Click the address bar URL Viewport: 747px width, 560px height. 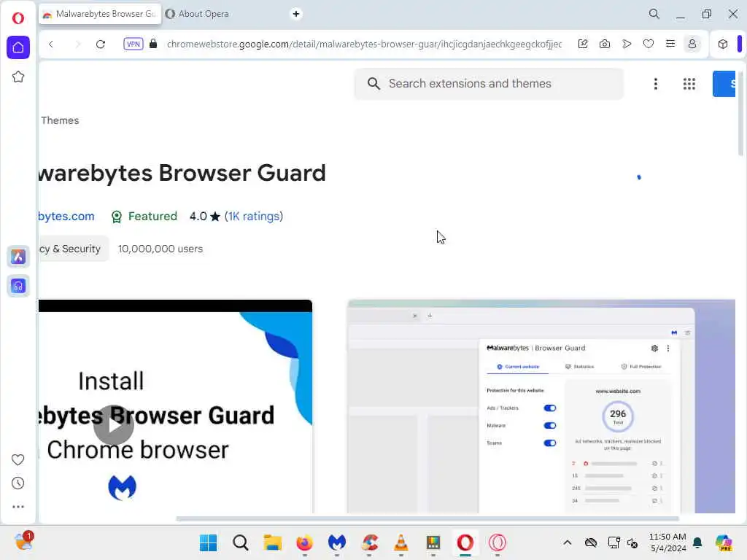[x=365, y=44]
